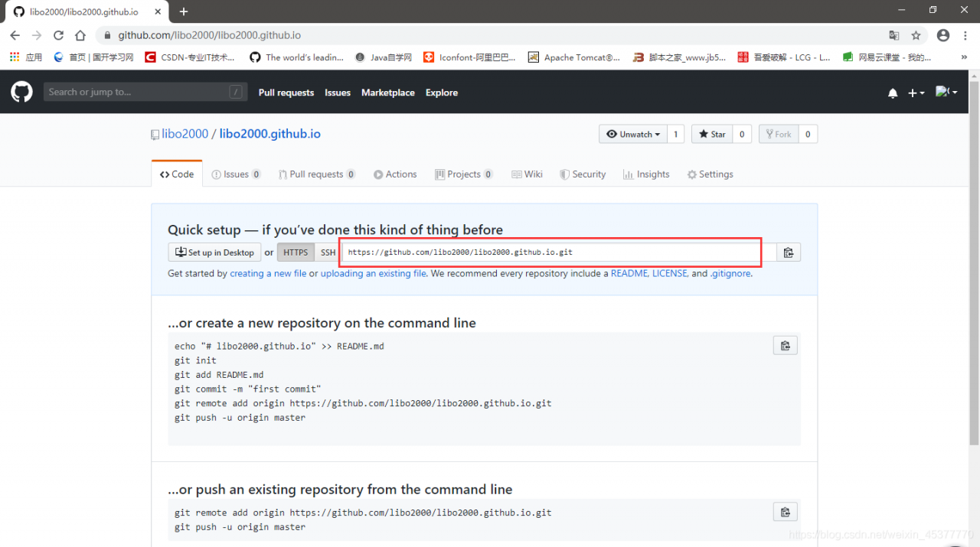Switch to the Pull requests tab

[x=317, y=174]
